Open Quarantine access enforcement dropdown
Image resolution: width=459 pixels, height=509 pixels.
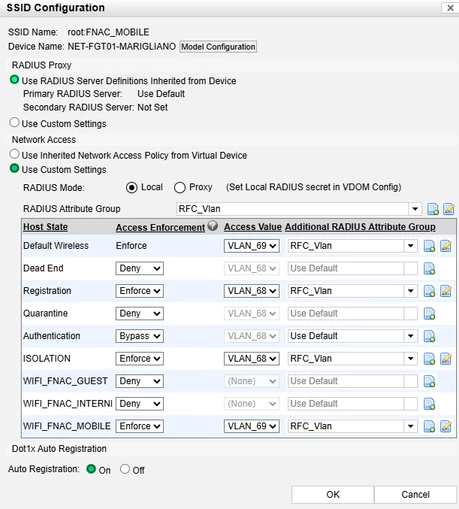(139, 314)
